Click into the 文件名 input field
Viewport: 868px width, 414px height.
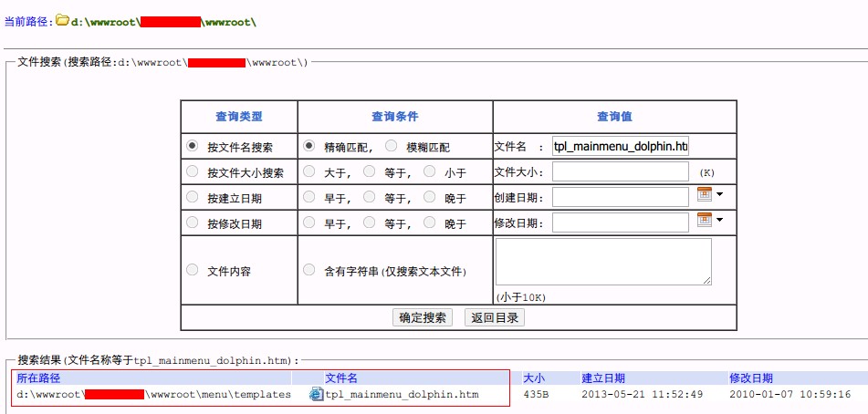pos(621,147)
